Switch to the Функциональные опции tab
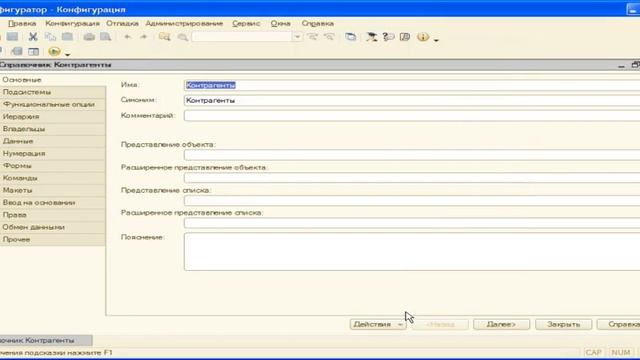This screenshot has height=360, width=640. pyautogui.click(x=53, y=104)
